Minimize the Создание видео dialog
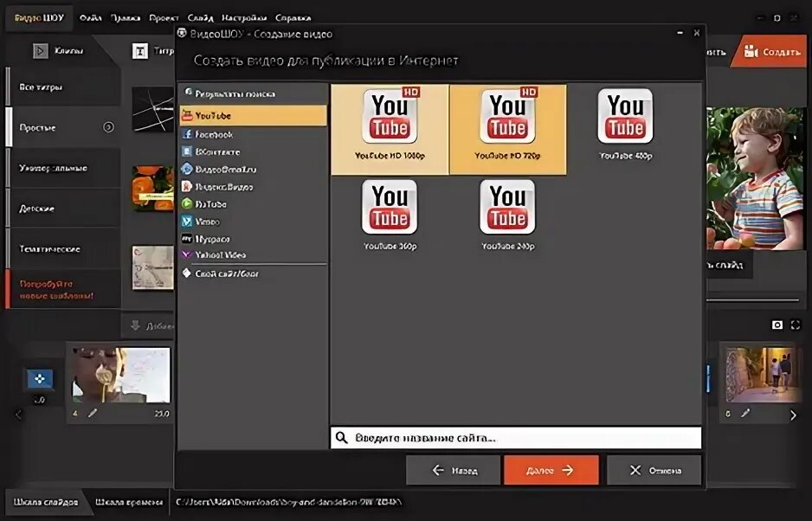Image resolution: width=812 pixels, height=521 pixels. point(680,33)
